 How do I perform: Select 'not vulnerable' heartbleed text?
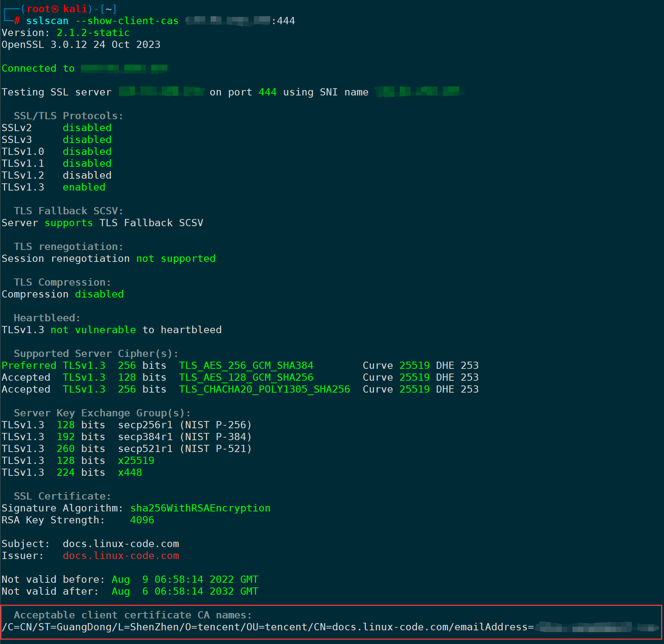tap(93, 330)
